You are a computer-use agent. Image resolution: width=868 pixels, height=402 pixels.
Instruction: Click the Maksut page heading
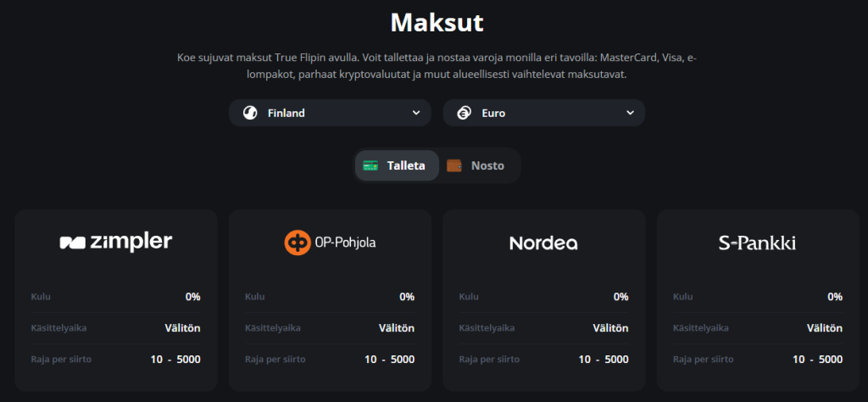coord(437,21)
